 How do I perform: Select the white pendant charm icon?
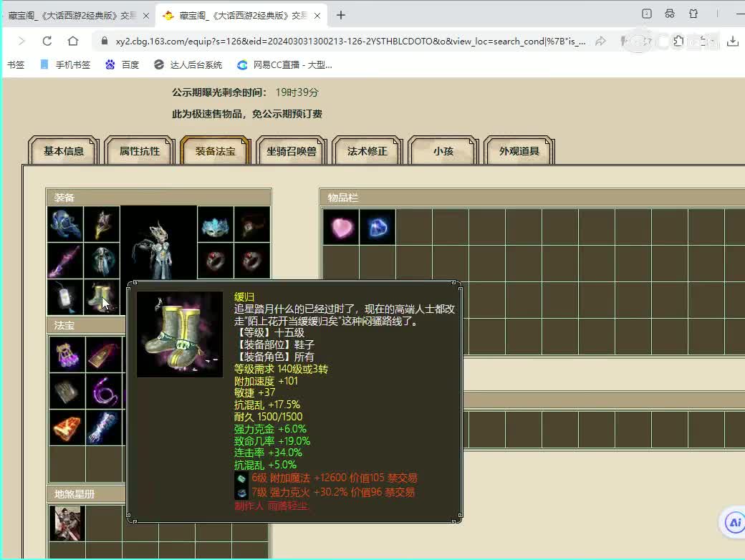click(66, 297)
